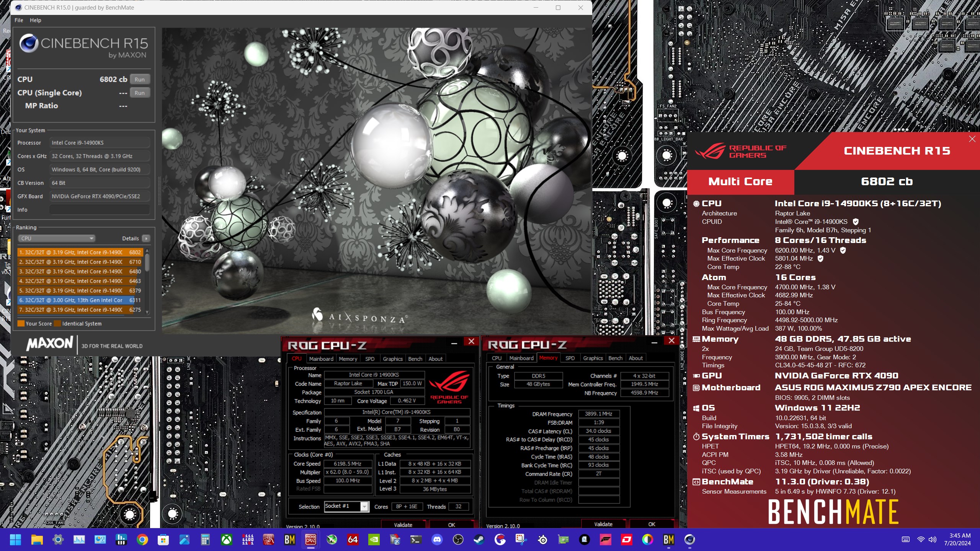The image size is (980, 551).
Task: Open the AIDA64 taskbar icon
Action: point(353,540)
